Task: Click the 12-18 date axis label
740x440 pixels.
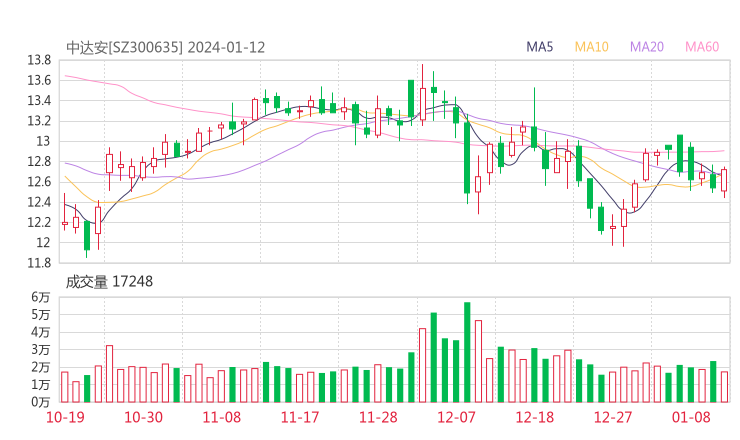Action: click(535, 417)
